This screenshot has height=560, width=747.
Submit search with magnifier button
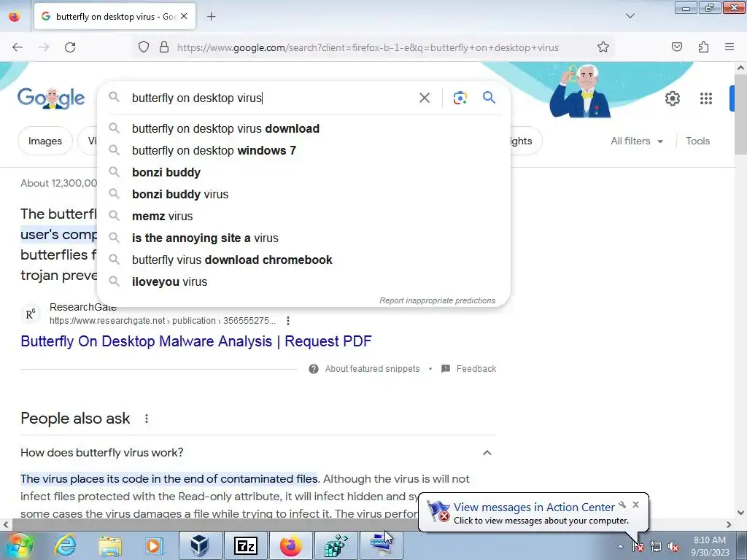489,98
